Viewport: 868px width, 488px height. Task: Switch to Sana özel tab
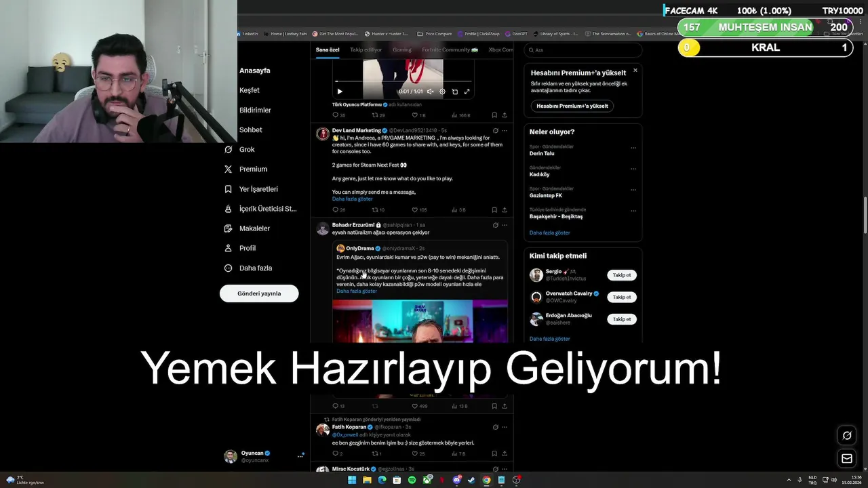point(328,49)
